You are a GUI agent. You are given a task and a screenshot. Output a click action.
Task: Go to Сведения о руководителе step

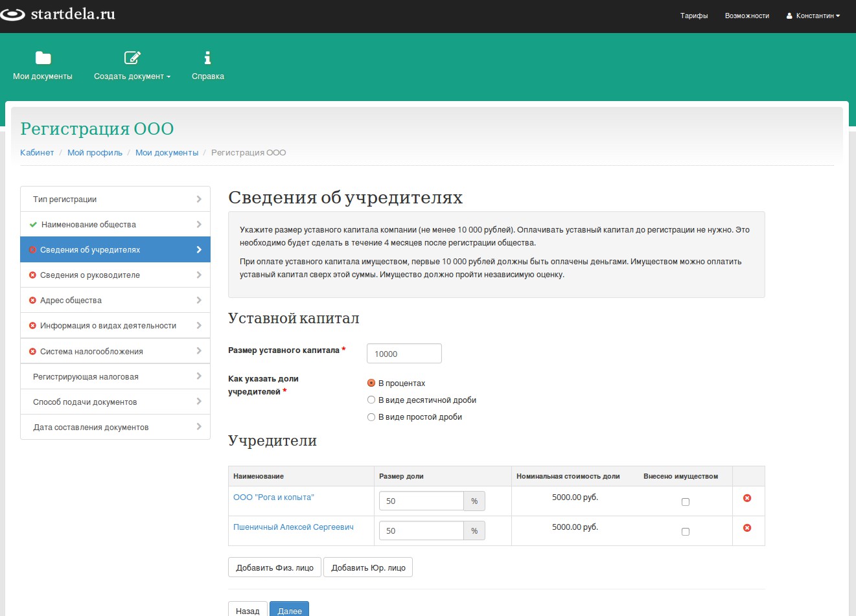click(x=115, y=275)
